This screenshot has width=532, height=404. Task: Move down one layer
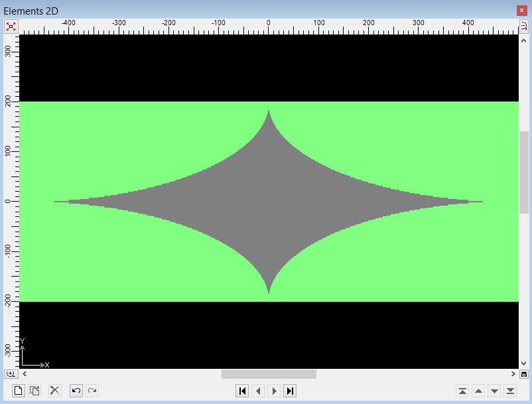point(494,391)
